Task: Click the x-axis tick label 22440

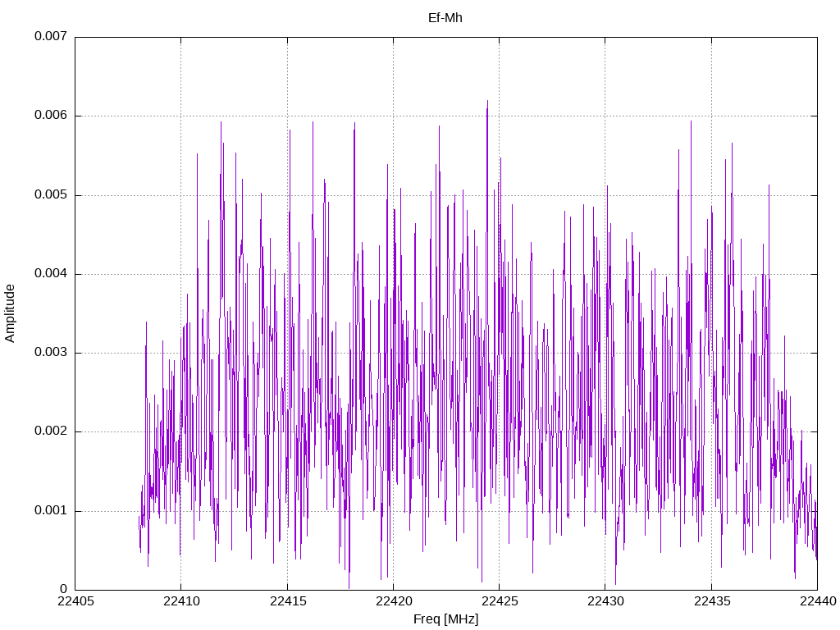Action: pos(818,601)
